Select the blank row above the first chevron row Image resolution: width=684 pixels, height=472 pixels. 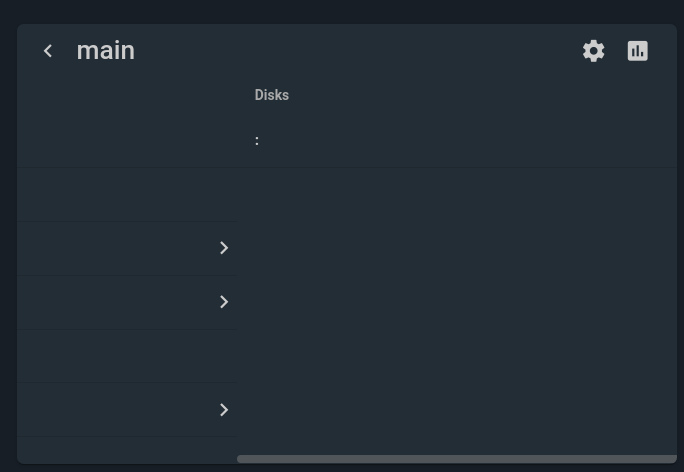[x=125, y=194]
